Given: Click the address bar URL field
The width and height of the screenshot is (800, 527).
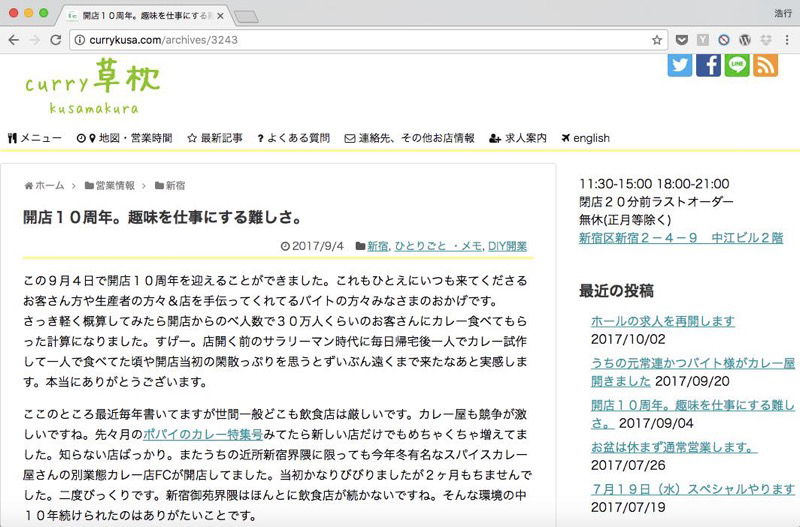Looking at the screenshot, I should tap(367, 40).
